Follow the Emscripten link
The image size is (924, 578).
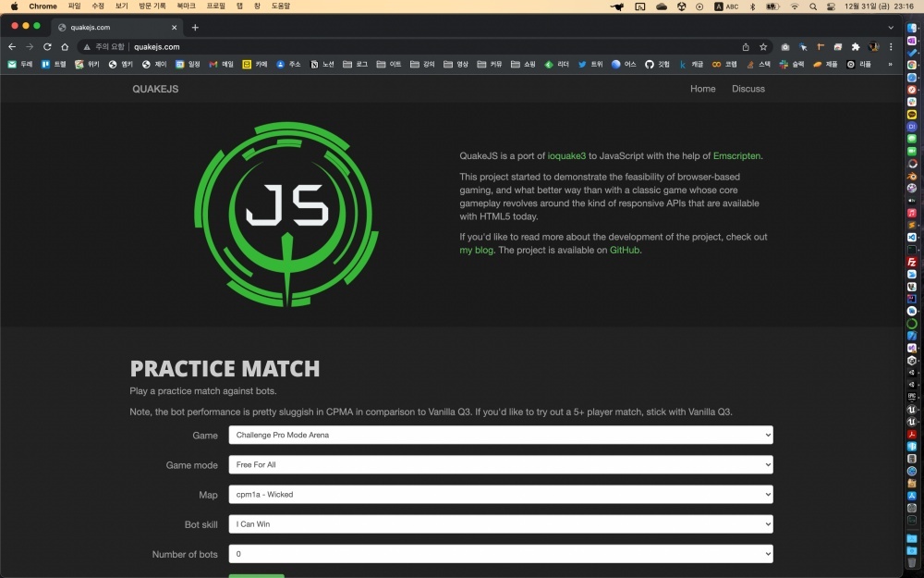click(x=736, y=155)
